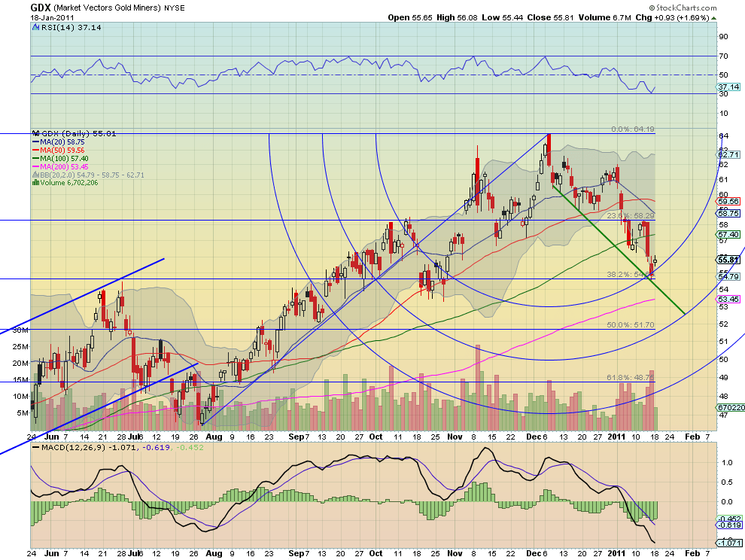Click the 54.79 lower band price tag
Image resolution: width=745 pixels, height=560 pixels.
(x=728, y=276)
